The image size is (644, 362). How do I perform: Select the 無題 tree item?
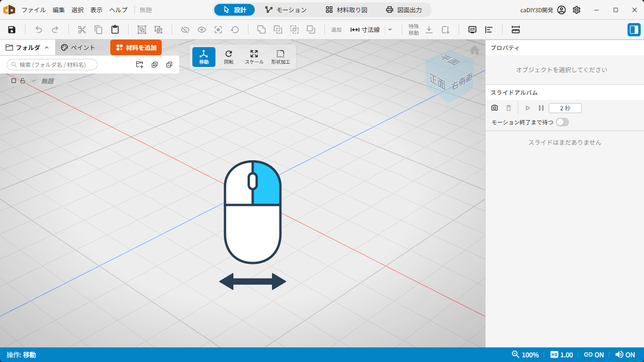[x=47, y=81]
